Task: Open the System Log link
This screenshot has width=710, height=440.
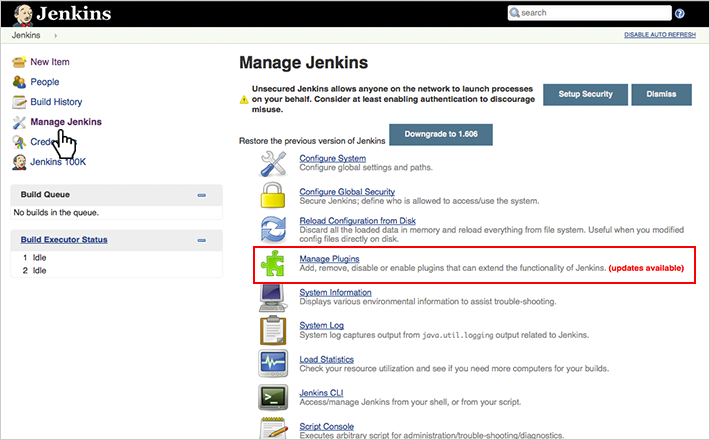Action: coord(321,325)
